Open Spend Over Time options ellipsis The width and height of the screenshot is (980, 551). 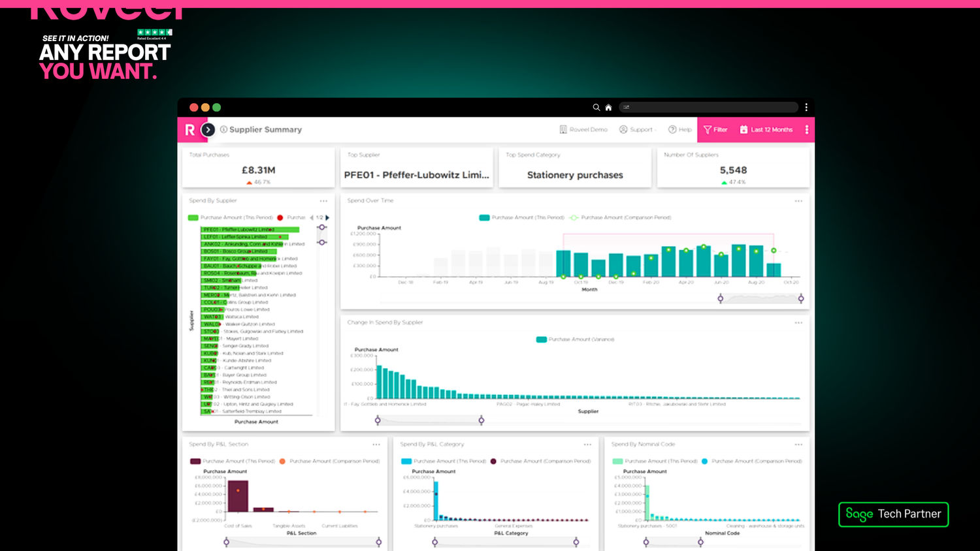click(798, 201)
